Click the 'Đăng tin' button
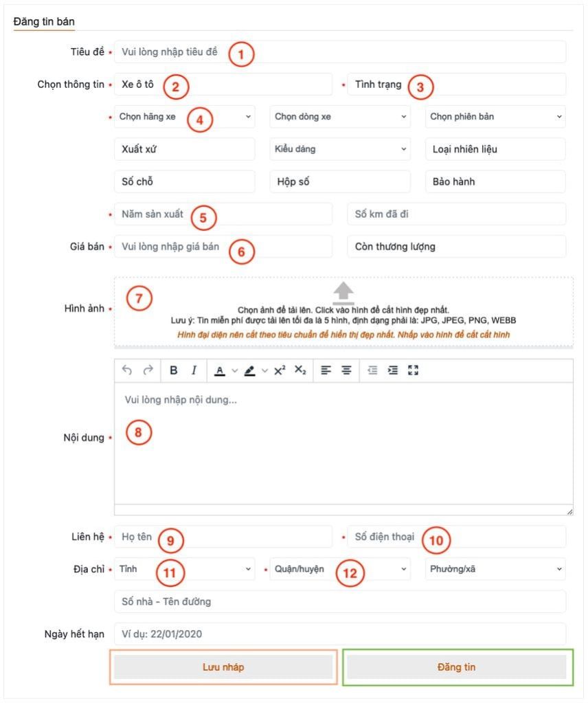Image resolution: width=588 pixels, height=703 pixels. click(x=457, y=667)
